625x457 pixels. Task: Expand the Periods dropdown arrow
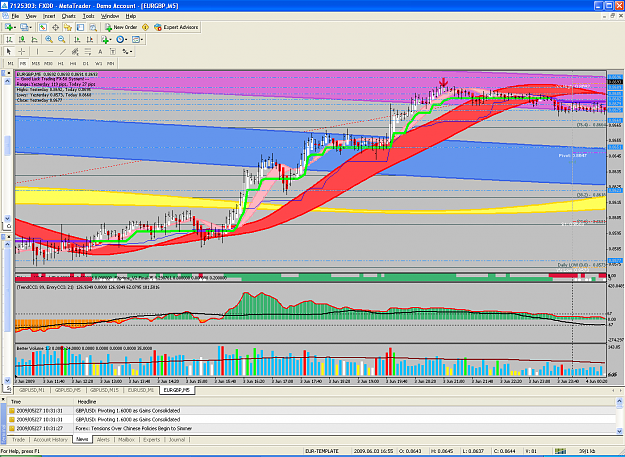[x=126, y=39]
